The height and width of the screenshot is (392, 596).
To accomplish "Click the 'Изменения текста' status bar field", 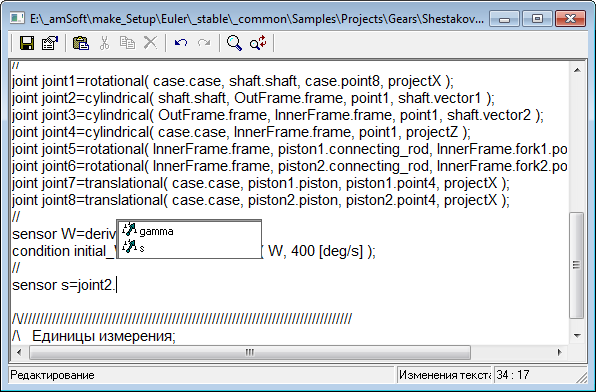I will point(444,375).
